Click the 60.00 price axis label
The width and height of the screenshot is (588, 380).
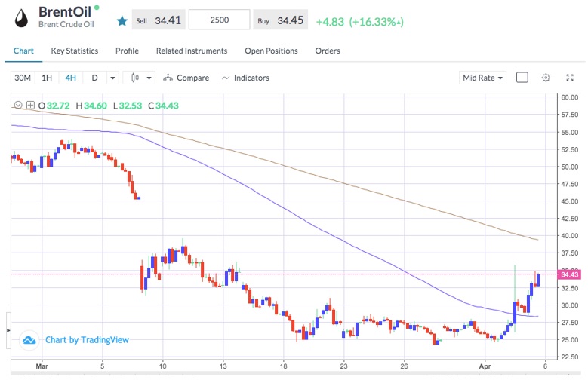pos(569,97)
